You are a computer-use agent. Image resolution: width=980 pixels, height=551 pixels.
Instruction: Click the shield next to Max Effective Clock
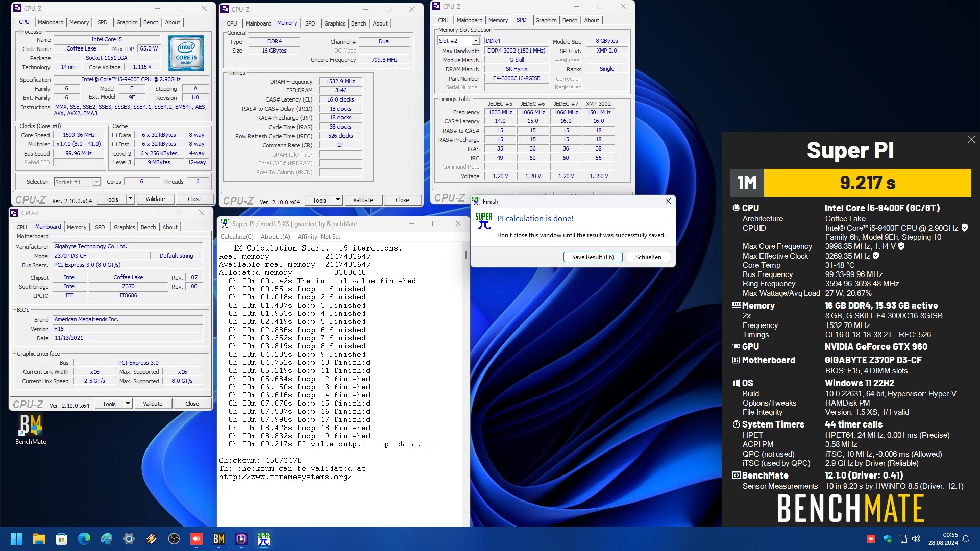[x=876, y=256]
